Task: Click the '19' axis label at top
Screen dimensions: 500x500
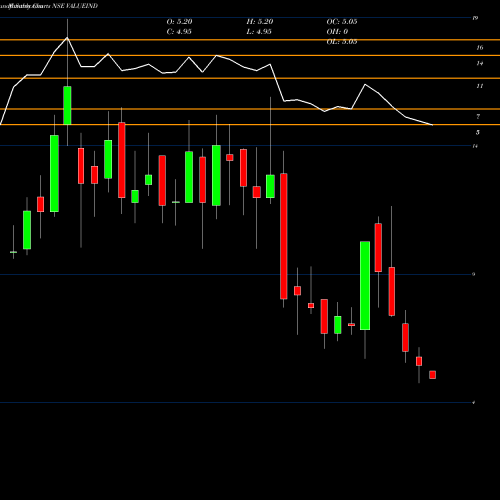Action: pos(475,18)
